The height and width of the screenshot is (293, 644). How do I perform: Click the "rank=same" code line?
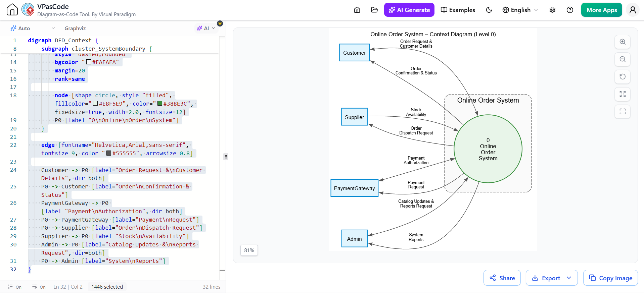pyautogui.click(x=70, y=79)
